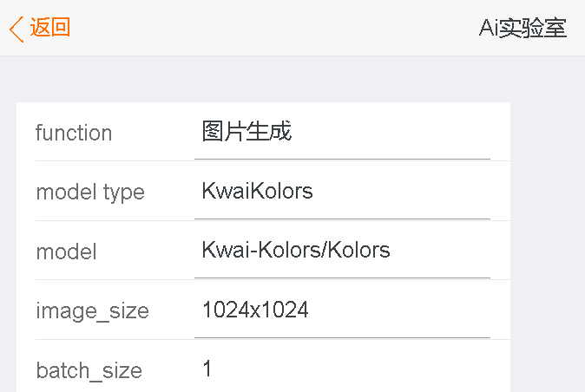Click the underline beneath the 图片生成 value
The width and height of the screenshot is (585, 392).
coord(342,160)
